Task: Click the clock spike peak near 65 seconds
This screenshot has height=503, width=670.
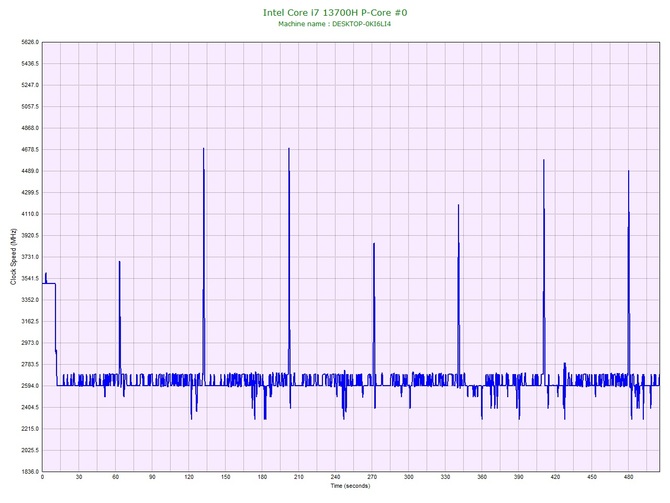Action: 120,262
